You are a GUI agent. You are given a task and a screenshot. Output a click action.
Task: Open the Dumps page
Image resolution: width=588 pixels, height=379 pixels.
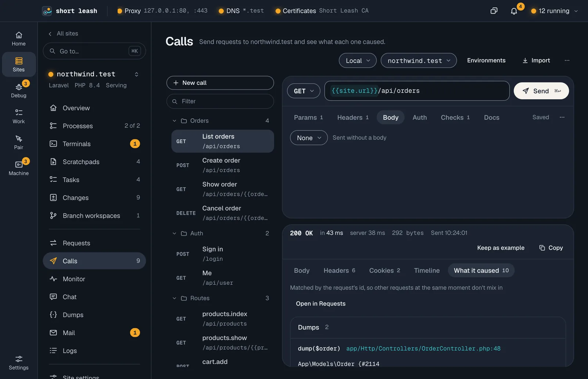point(94,315)
